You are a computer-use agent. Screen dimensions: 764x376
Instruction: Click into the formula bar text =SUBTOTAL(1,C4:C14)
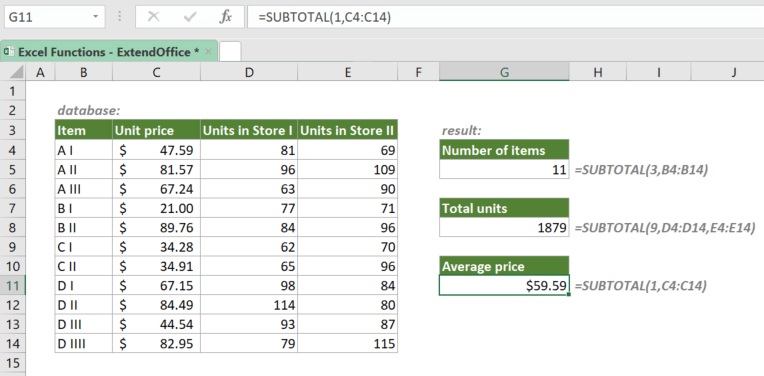(x=325, y=17)
